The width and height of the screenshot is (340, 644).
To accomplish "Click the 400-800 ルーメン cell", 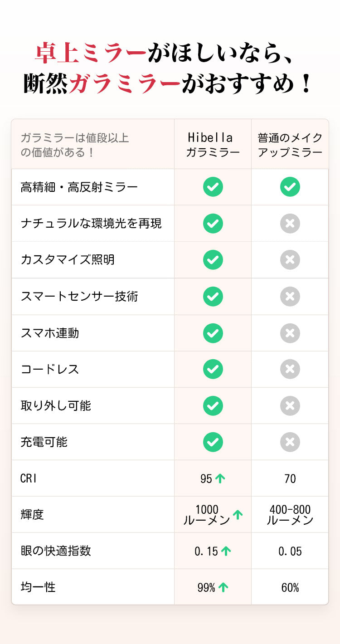I will pyautogui.click(x=290, y=515).
